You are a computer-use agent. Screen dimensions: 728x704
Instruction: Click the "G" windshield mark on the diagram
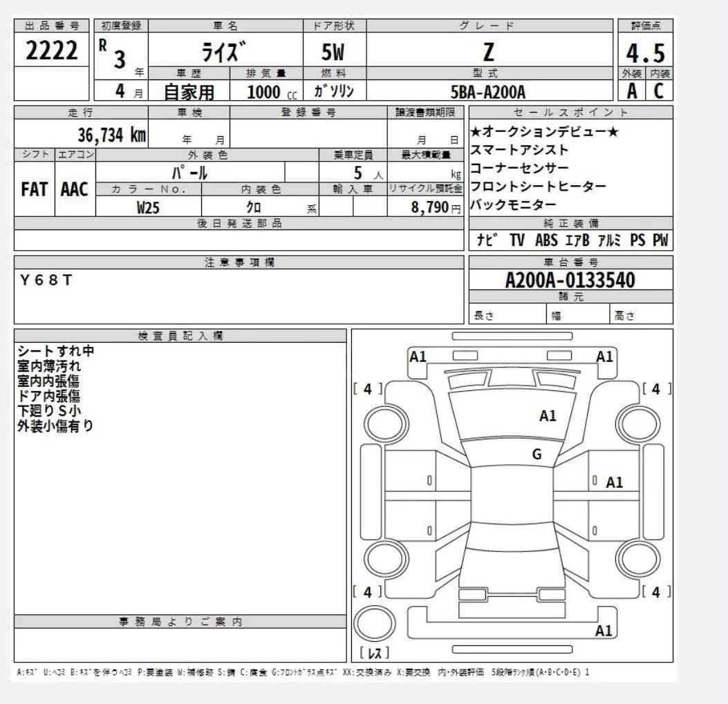click(x=536, y=453)
